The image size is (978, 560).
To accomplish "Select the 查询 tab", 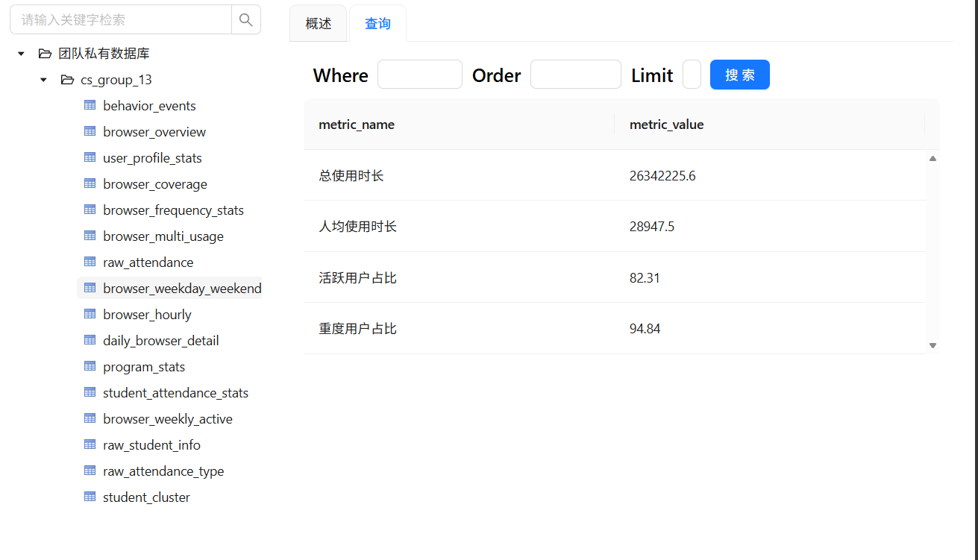I will pyautogui.click(x=377, y=23).
